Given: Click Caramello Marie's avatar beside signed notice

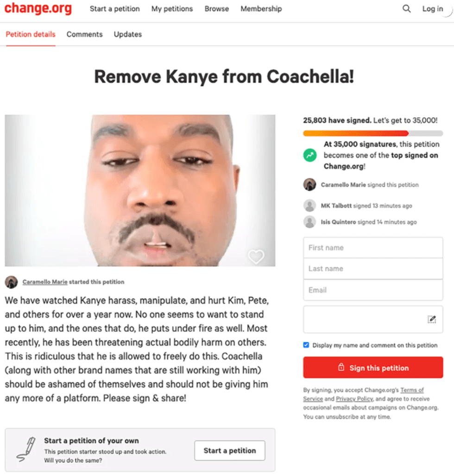Looking at the screenshot, I should point(310,185).
